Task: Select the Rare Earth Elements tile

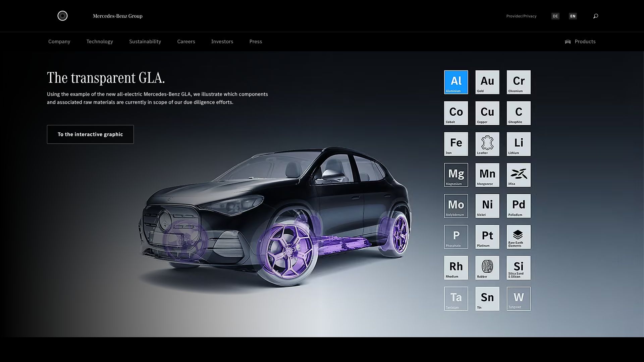Action: [x=519, y=237]
